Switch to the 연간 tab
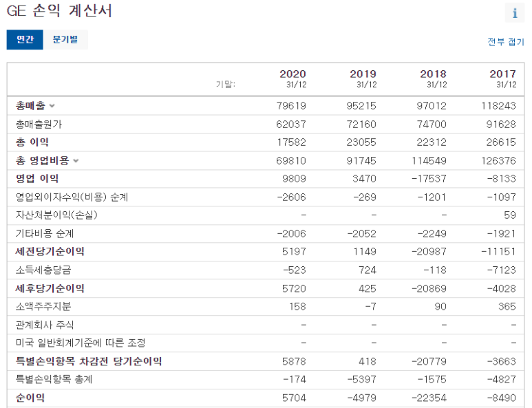Screen dimensions: 532x408 25,39
